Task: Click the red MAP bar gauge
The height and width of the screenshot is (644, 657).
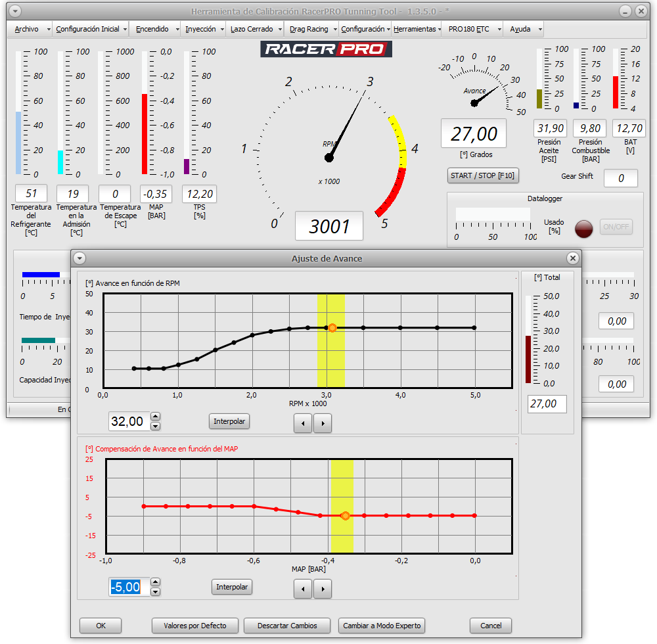Action: tap(145, 113)
